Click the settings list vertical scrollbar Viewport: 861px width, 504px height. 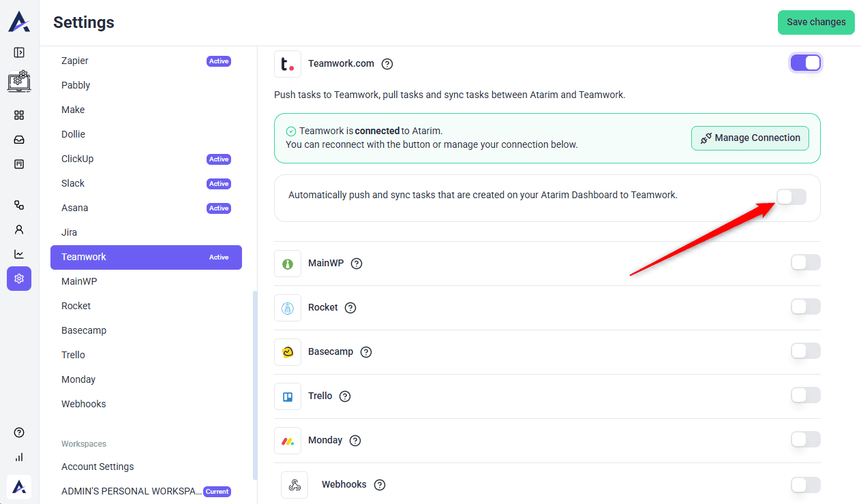click(255, 385)
